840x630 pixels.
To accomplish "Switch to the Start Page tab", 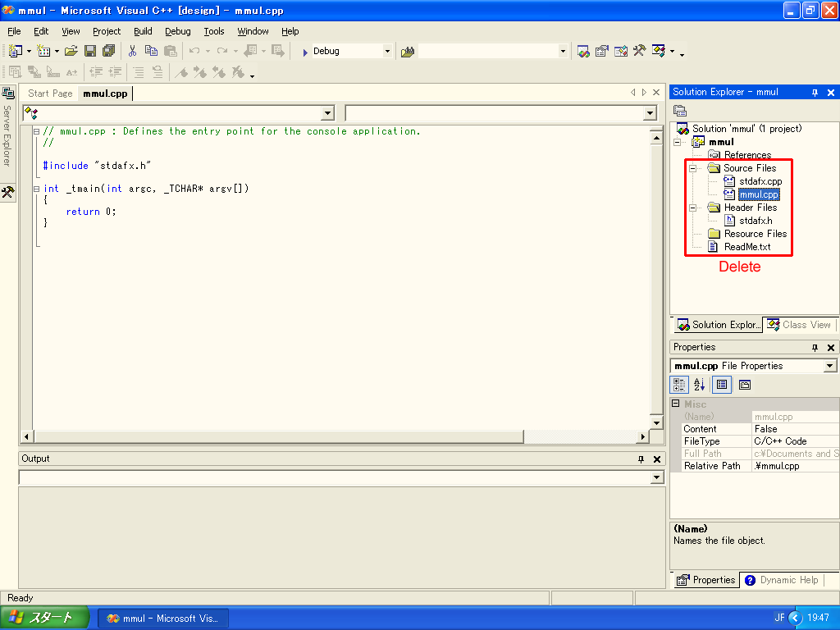I will (50, 94).
